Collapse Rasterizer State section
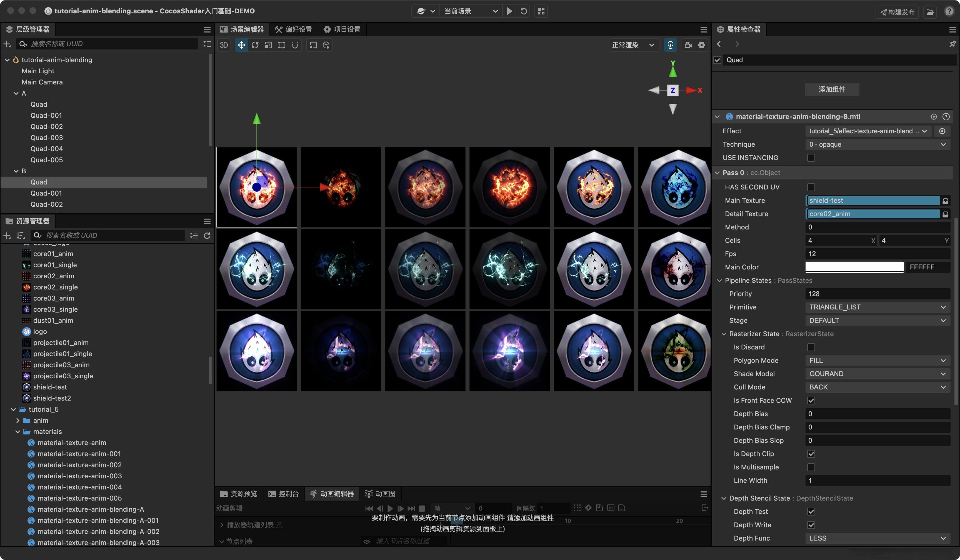Screen dimensions: 960x560 point(724,334)
